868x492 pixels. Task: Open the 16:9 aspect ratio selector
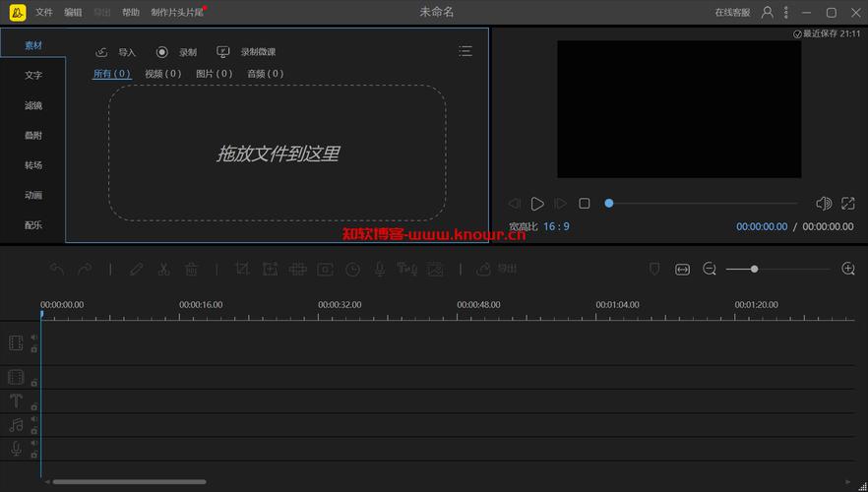pos(556,226)
